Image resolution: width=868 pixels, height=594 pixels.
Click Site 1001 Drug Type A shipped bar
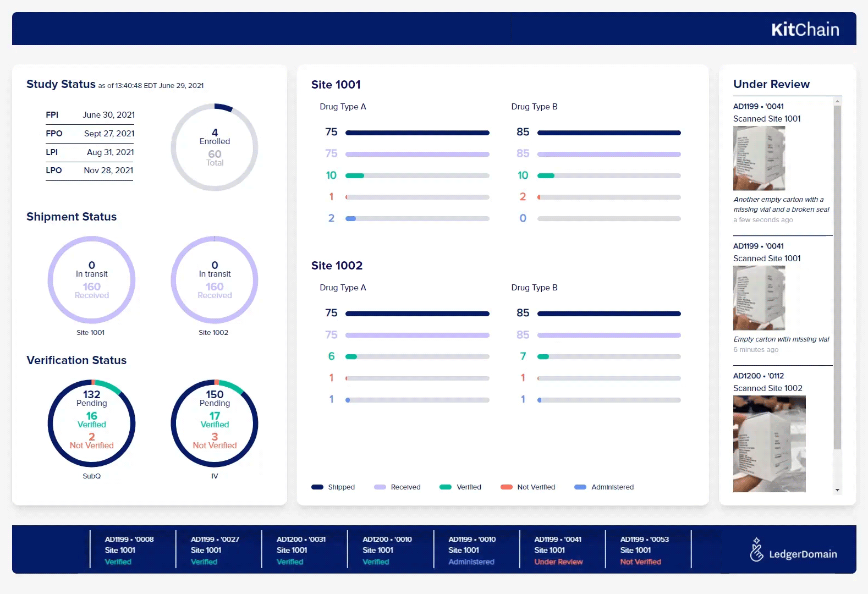tap(417, 133)
